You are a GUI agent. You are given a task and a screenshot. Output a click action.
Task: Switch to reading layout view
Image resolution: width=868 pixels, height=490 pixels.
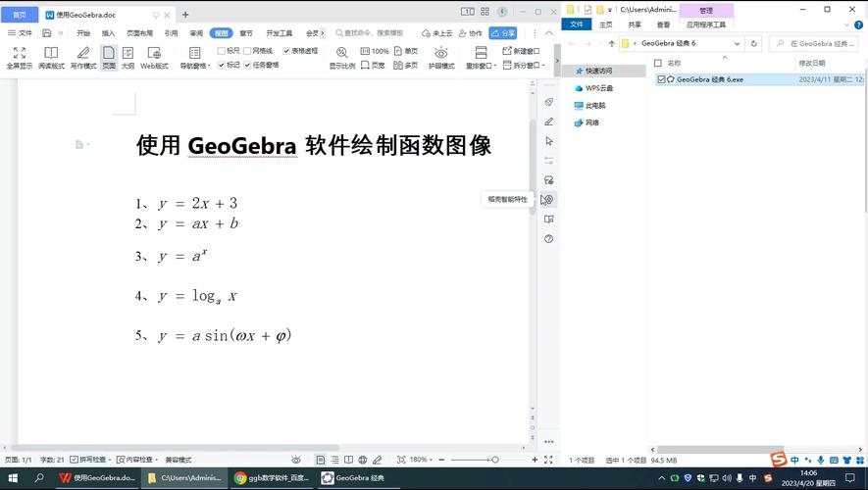point(51,58)
